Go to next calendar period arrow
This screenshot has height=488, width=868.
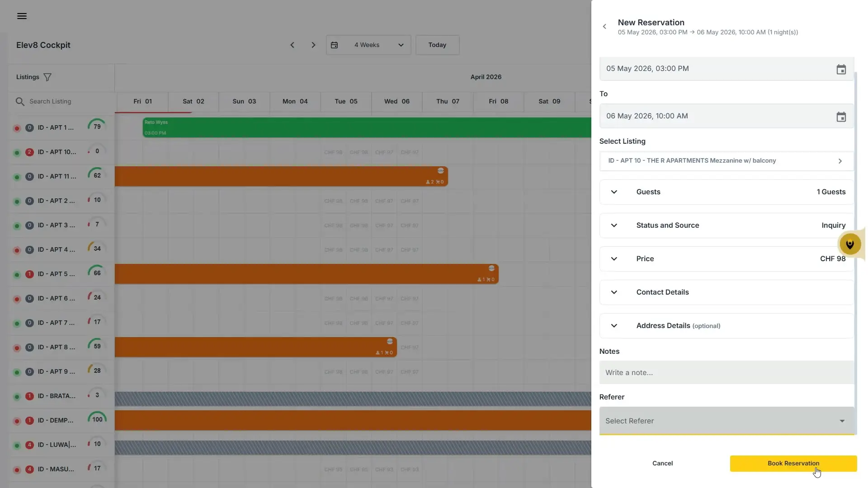click(x=313, y=45)
